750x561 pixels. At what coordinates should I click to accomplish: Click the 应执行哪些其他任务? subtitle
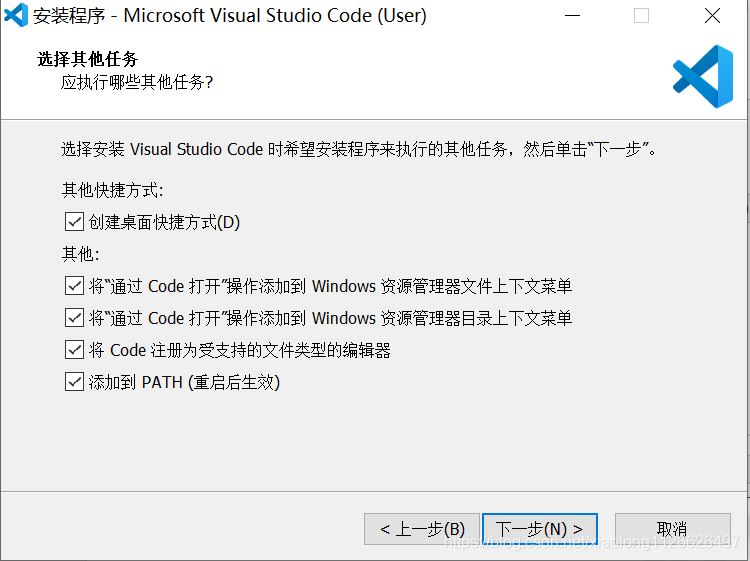[x=137, y=82]
